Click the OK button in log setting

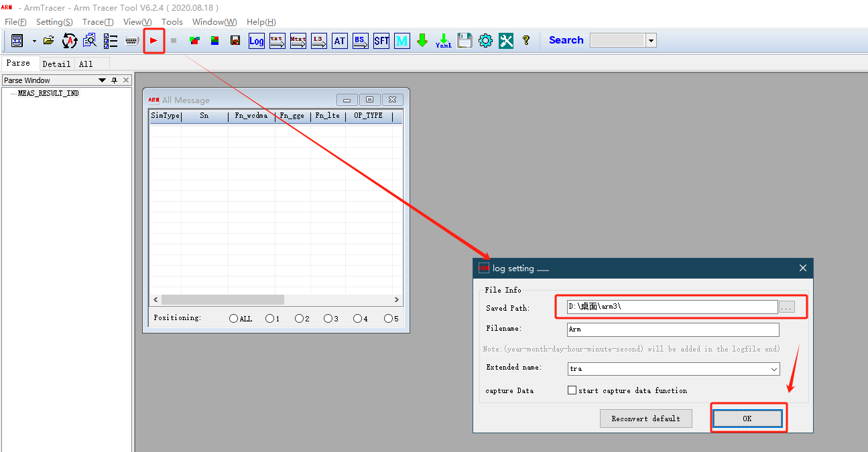[x=747, y=419]
